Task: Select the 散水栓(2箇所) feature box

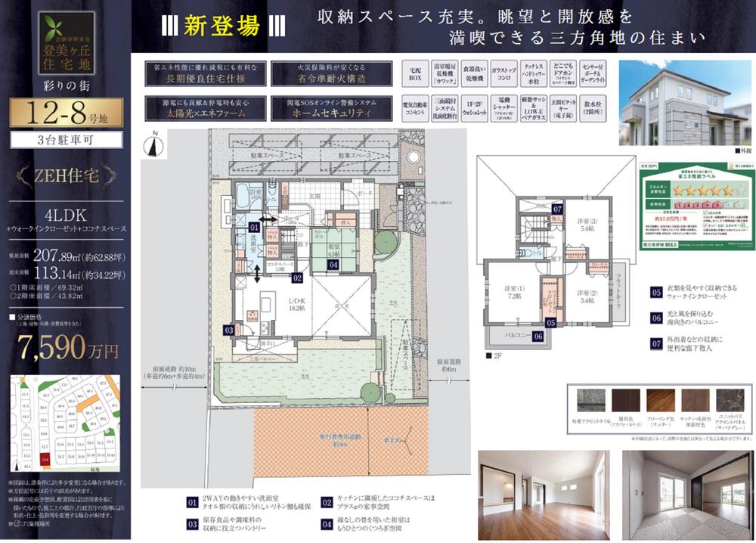Action: pos(593,108)
